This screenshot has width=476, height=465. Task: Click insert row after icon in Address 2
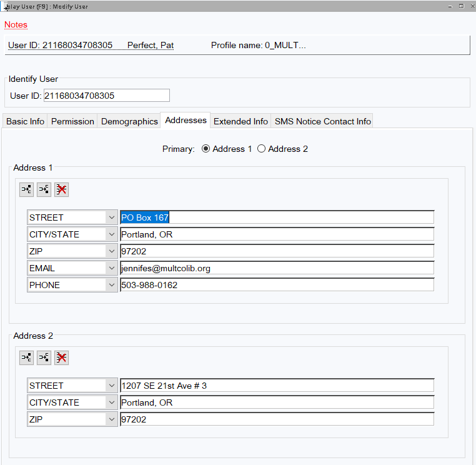44,357
